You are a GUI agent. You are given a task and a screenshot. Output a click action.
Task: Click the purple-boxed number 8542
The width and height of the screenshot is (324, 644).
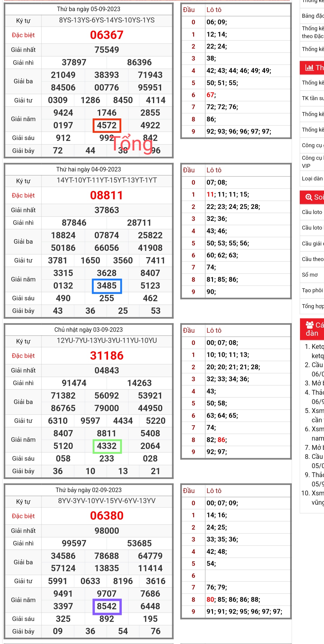click(107, 606)
